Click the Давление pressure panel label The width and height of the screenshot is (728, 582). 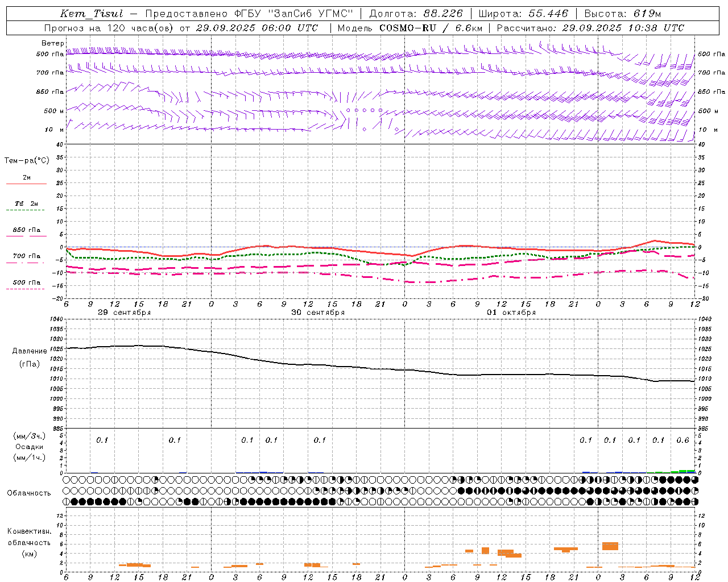30,351
